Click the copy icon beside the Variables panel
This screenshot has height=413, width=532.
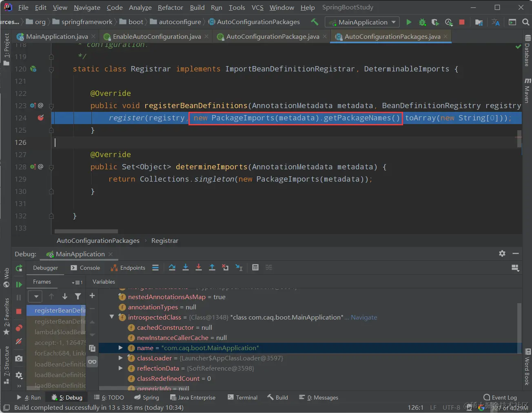[x=92, y=348]
